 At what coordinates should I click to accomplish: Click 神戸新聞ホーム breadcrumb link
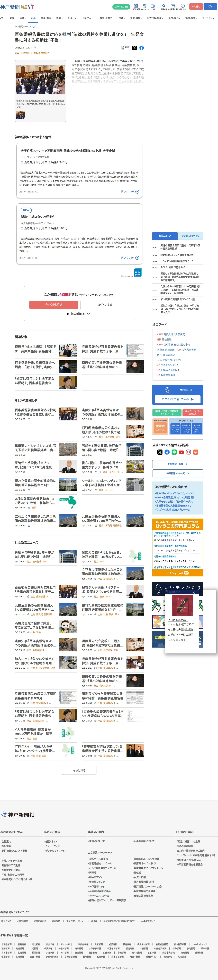coord(22,27)
